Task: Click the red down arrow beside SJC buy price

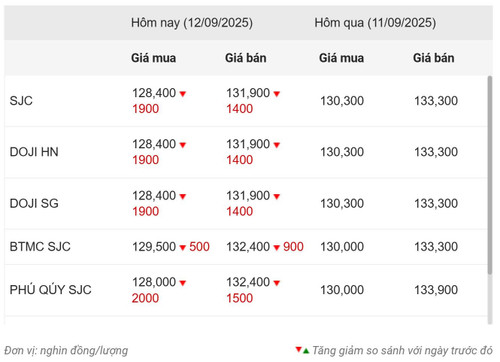Action: point(183,94)
